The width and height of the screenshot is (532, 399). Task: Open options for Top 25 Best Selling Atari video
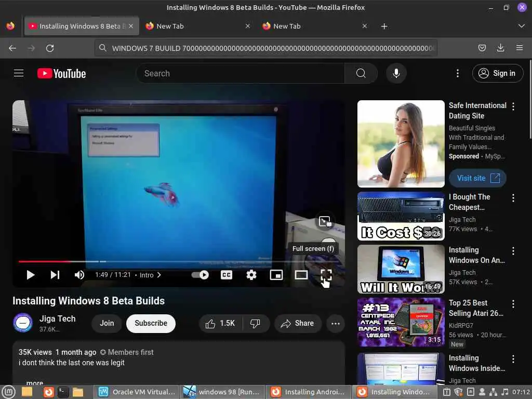point(513,303)
